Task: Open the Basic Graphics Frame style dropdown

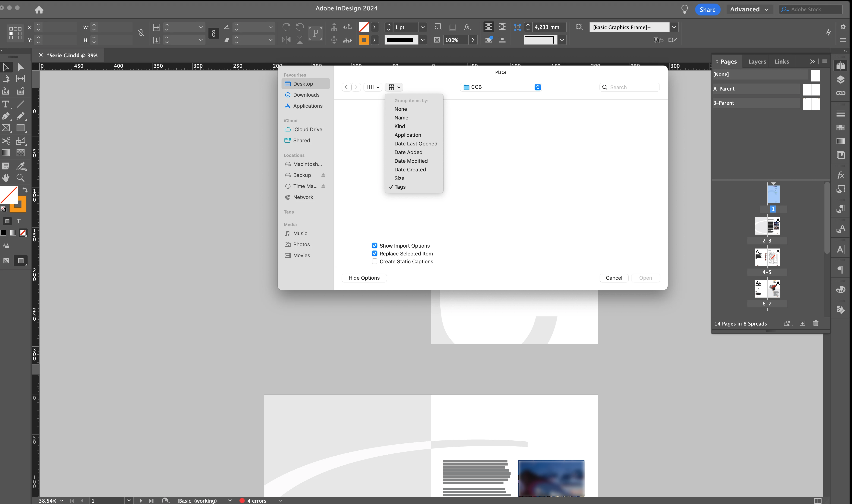Action: point(674,27)
